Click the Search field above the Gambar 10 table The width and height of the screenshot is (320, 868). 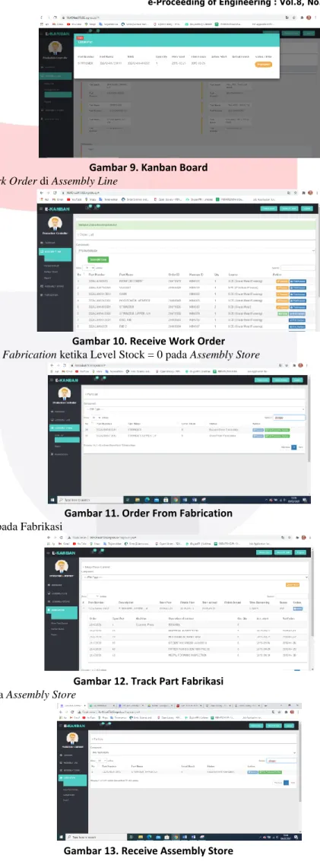click(x=297, y=267)
